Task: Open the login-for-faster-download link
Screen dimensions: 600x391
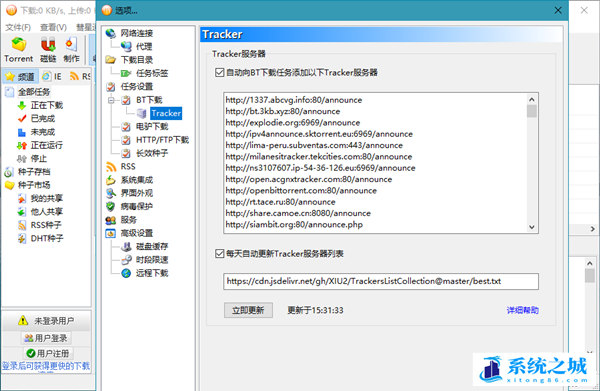Action: 46,366
